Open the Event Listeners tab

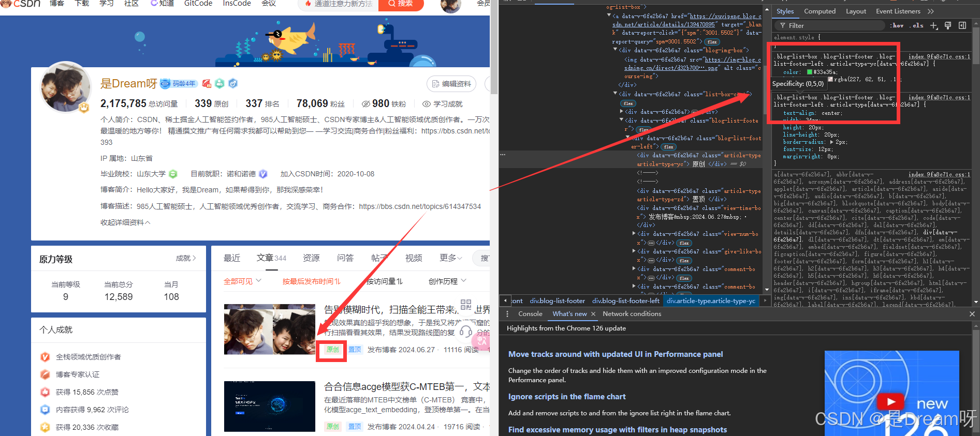[x=898, y=11]
